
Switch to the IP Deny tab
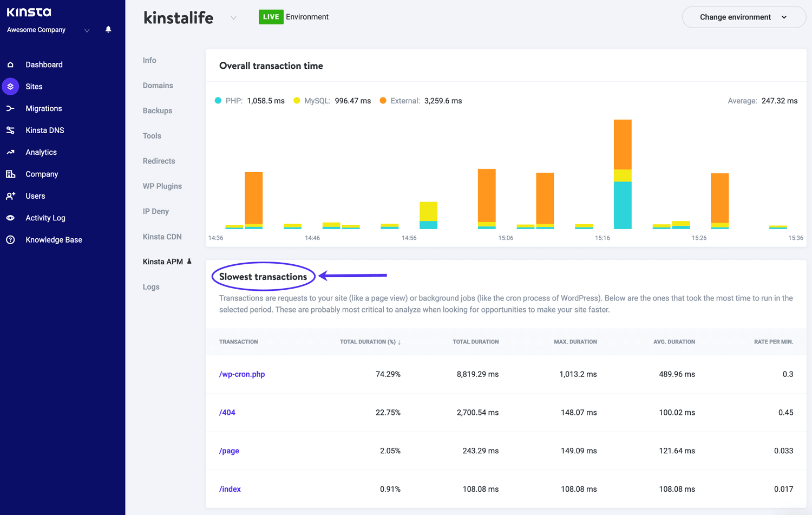(x=156, y=211)
